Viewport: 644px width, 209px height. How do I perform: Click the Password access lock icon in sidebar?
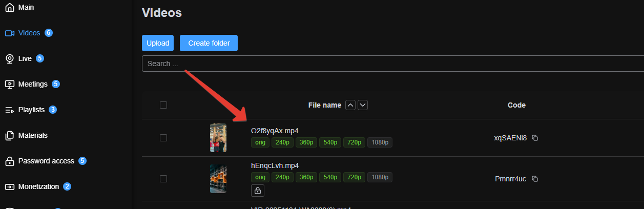point(9,161)
